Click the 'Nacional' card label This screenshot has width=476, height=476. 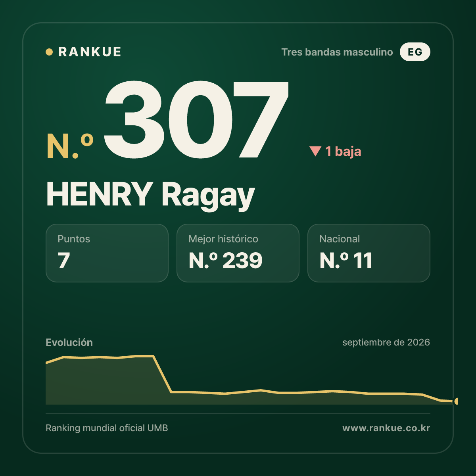tap(340, 239)
